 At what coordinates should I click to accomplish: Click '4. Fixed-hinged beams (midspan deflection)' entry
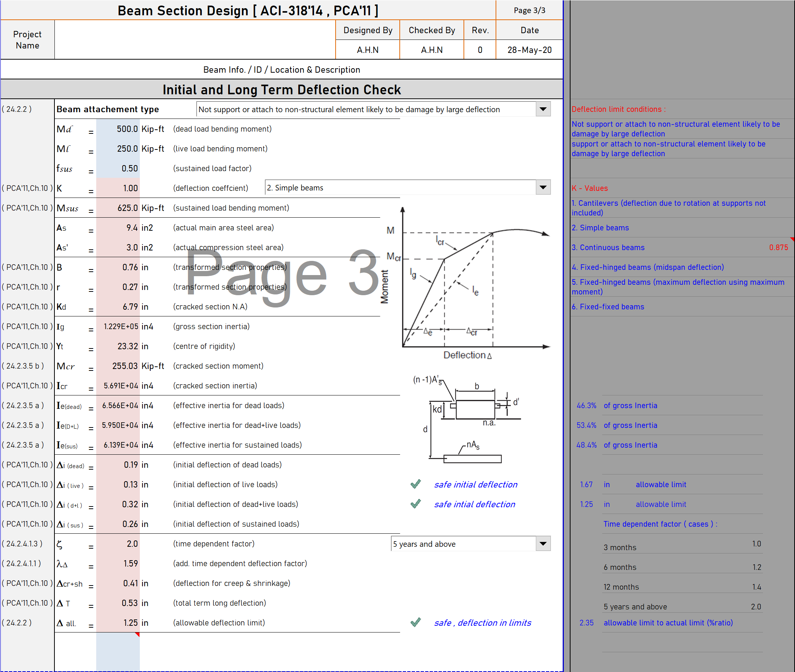(647, 268)
